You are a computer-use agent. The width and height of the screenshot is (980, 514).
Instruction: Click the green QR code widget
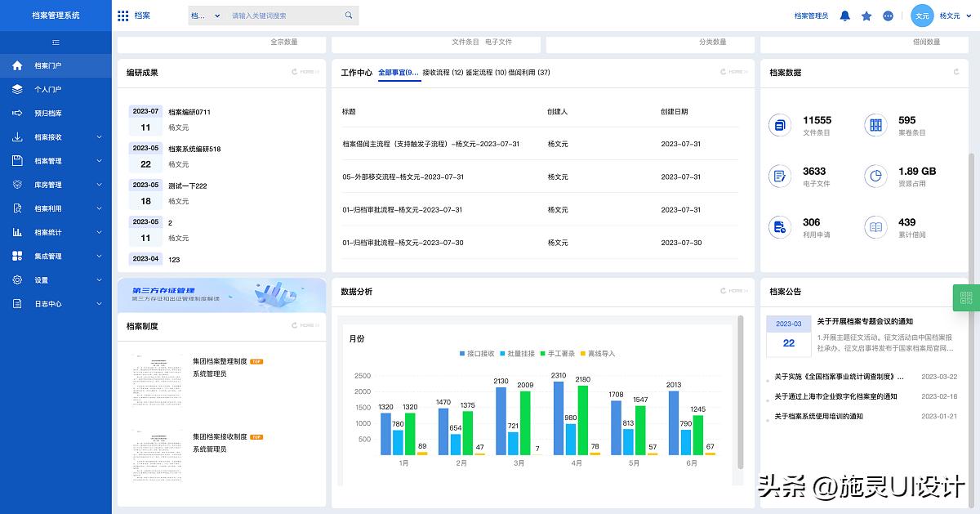point(966,298)
